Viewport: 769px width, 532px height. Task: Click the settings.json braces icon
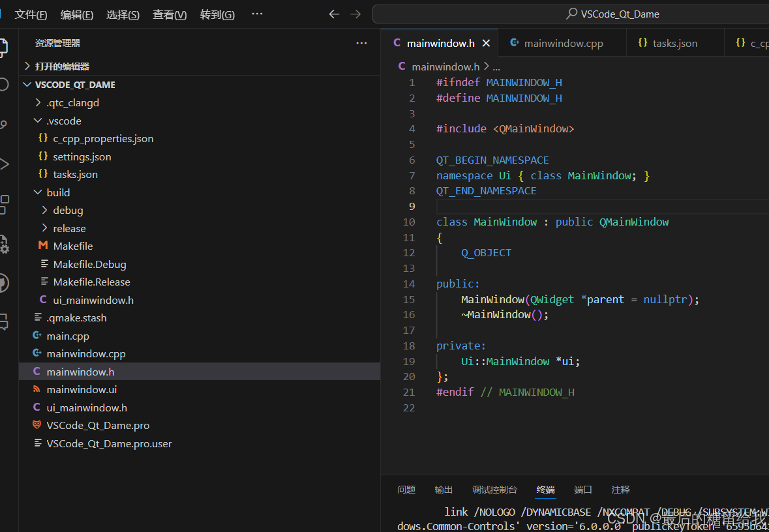click(43, 156)
